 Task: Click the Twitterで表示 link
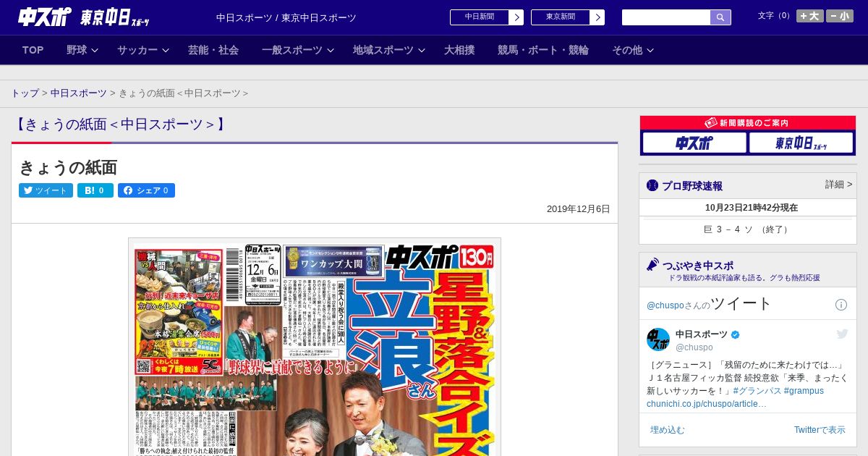[820, 430]
